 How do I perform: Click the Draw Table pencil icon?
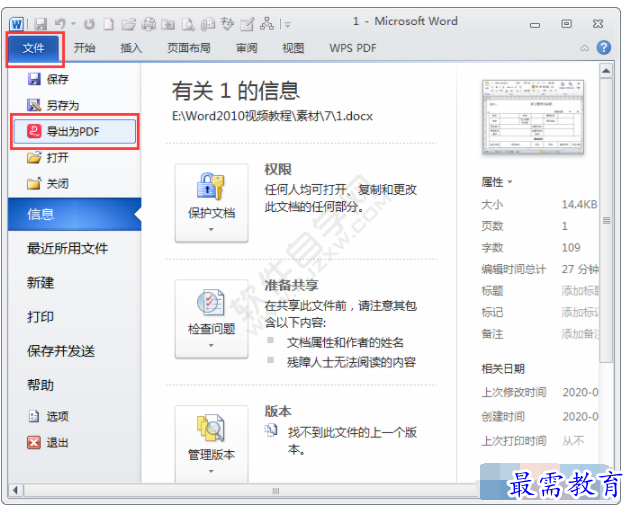247,24
